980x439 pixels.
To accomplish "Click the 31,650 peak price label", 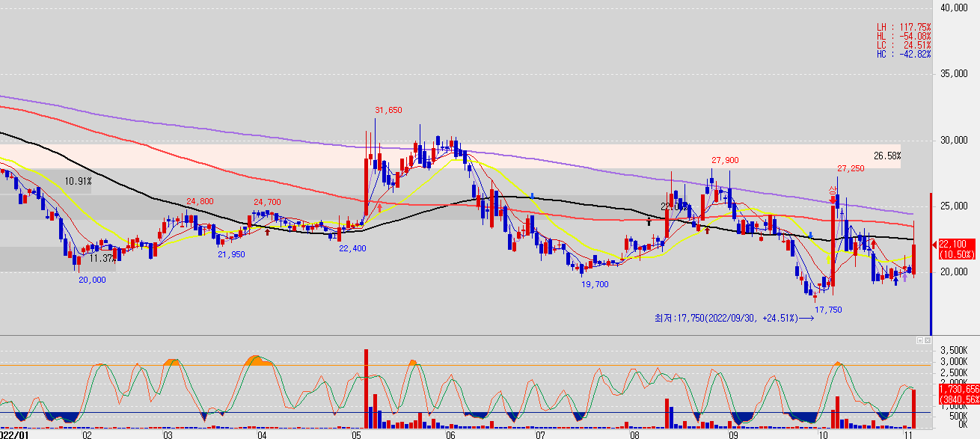I will pos(388,110).
